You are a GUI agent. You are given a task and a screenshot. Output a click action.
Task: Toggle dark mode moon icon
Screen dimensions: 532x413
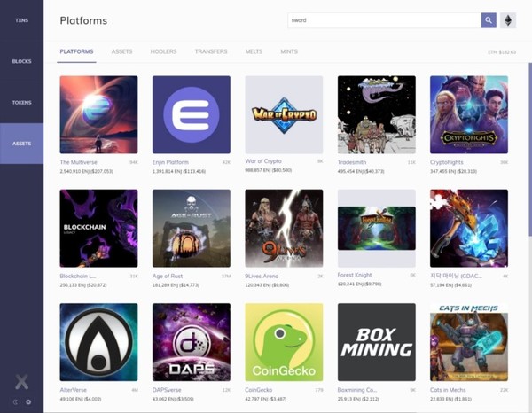click(15, 401)
